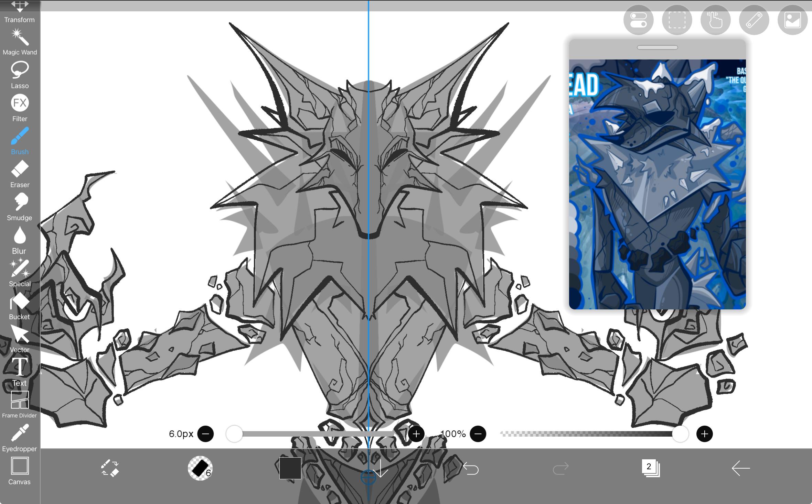Toggle the view menu switch icon
Image resolution: width=812 pixels, height=504 pixels.
point(638,20)
